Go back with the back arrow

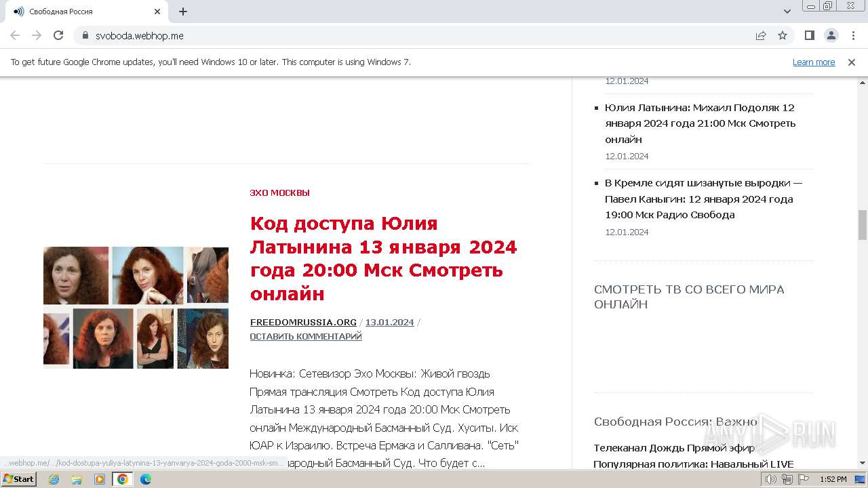15,35
